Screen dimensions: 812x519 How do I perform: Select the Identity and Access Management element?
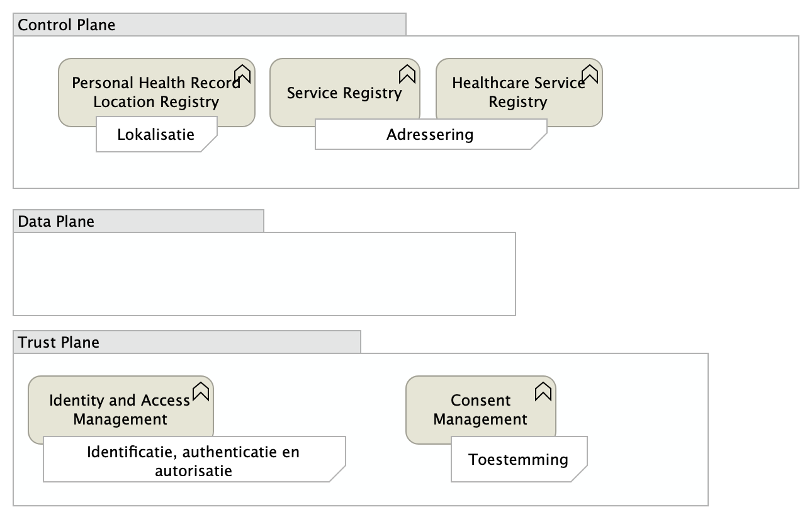coord(120,409)
